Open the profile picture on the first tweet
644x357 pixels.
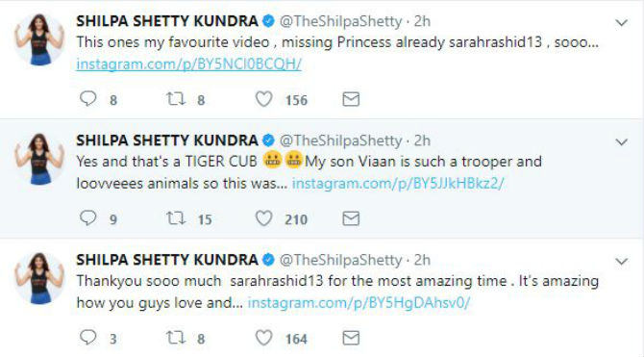pos(39,39)
